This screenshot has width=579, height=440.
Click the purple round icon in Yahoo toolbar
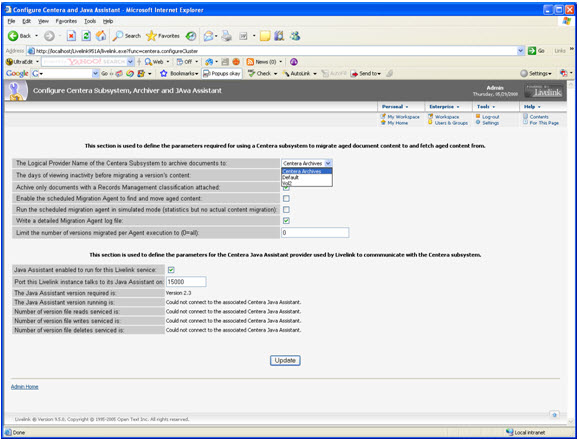click(x=294, y=62)
